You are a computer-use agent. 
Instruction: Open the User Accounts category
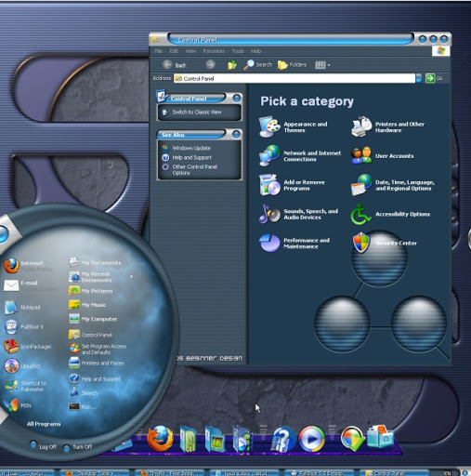382,155
